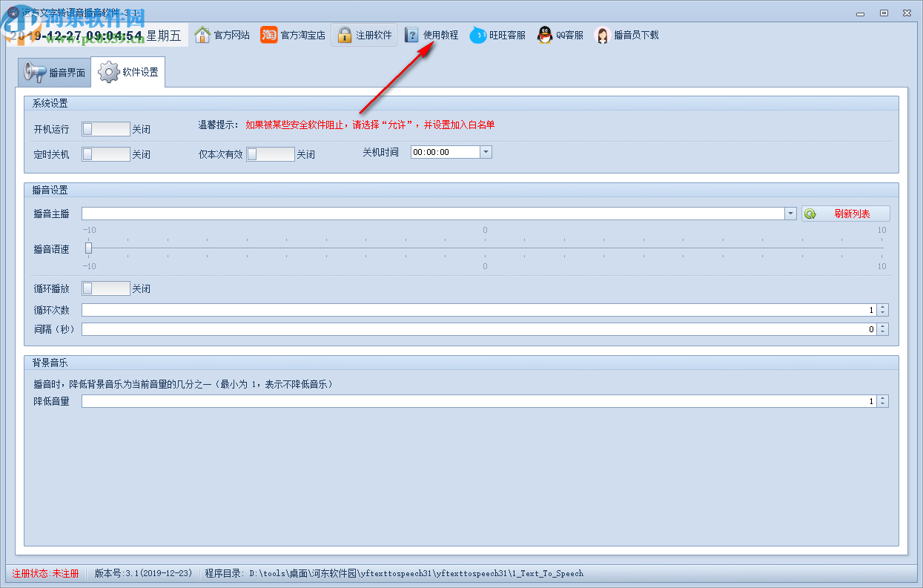
Task: Toggle the 定时关机 switch
Action: [x=106, y=154]
